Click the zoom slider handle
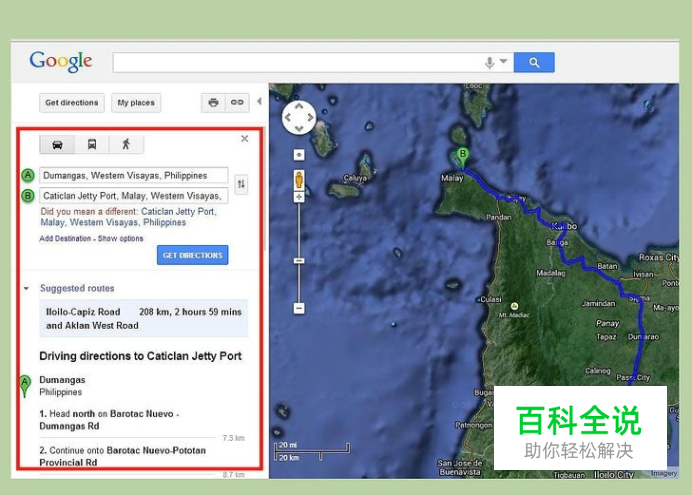This screenshot has height=495, width=692. (299, 261)
